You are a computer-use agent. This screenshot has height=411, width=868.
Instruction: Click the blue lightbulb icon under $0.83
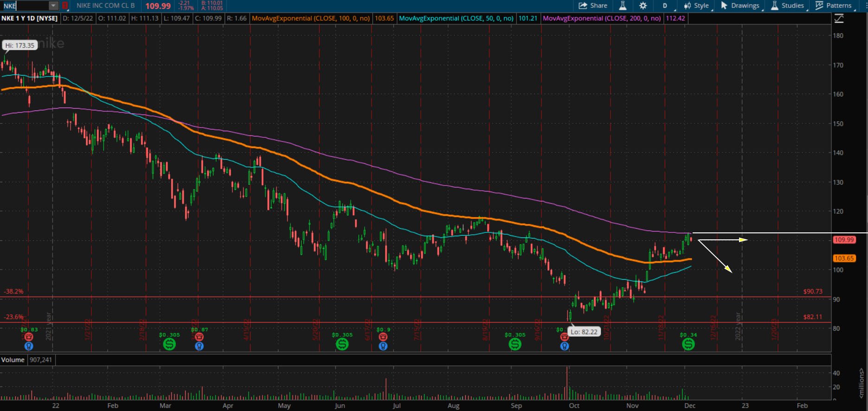(29, 346)
